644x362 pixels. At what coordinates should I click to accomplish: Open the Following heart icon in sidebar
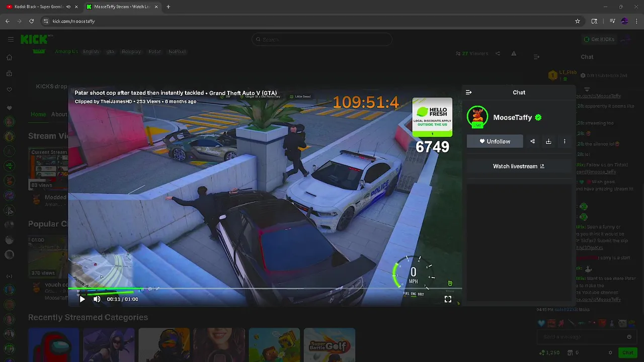tap(9, 89)
